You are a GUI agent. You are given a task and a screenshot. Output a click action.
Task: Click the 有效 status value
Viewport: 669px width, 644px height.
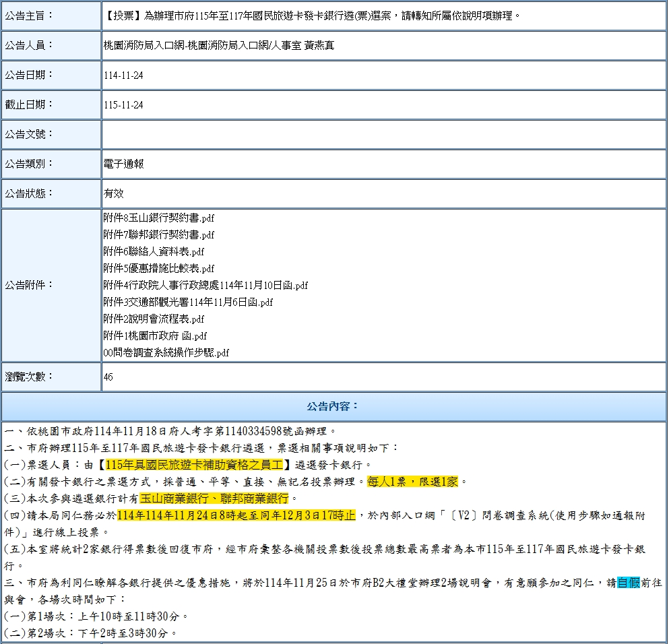(x=114, y=193)
